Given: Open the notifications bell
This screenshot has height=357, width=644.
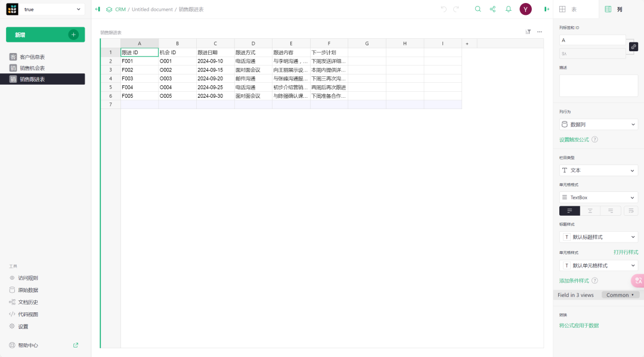Looking at the screenshot, I should [x=508, y=9].
